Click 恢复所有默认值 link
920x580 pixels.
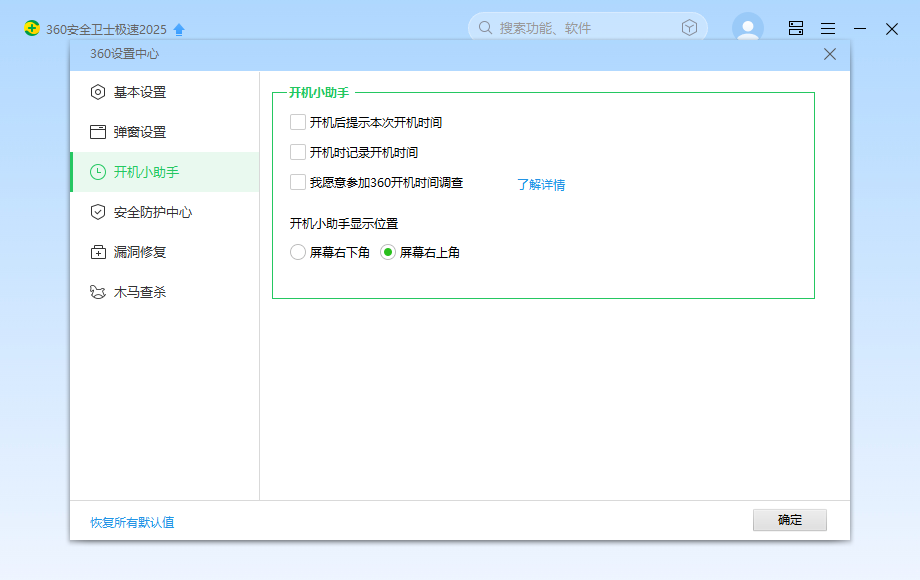pyautogui.click(x=132, y=522)
